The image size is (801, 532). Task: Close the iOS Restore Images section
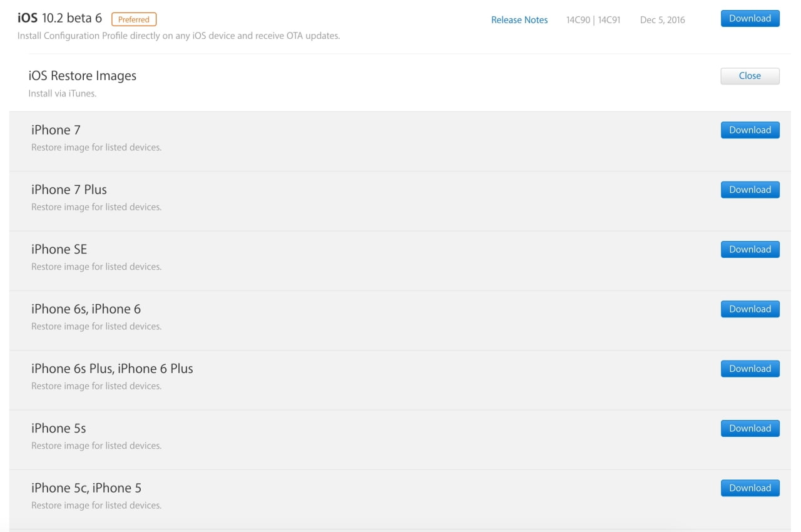click(x=750, y=76)
